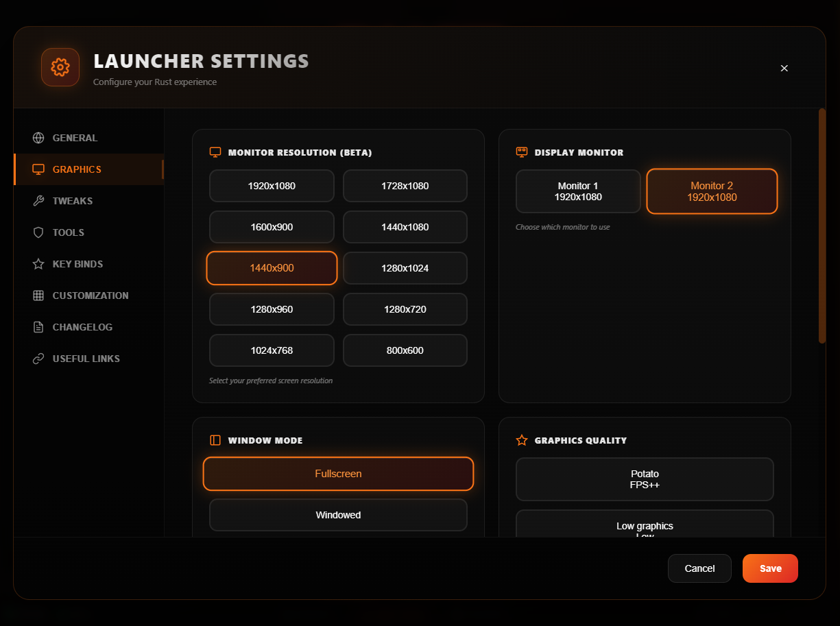Close the Launcher Settings dialog
Image resolution: width=840 pixels, height=626 pixels.
(x=784, y=68)
